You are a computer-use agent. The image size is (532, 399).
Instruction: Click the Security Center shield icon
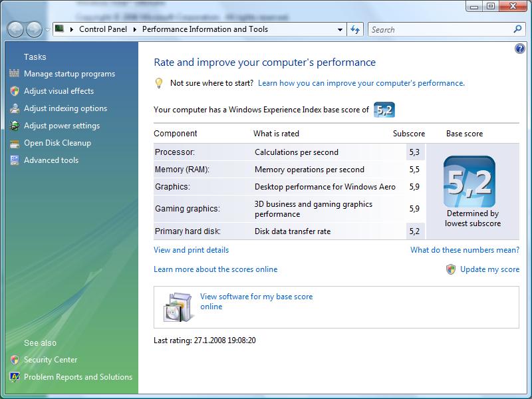point(14,360)
